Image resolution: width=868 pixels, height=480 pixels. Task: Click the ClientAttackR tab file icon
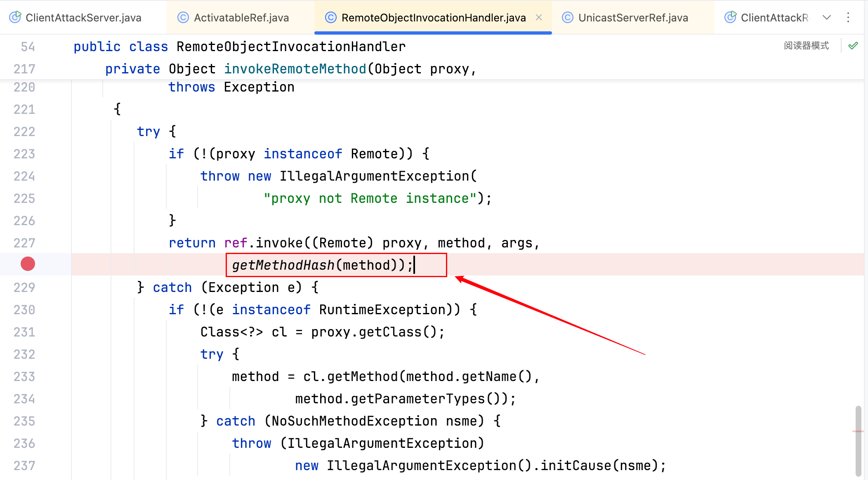730,17
